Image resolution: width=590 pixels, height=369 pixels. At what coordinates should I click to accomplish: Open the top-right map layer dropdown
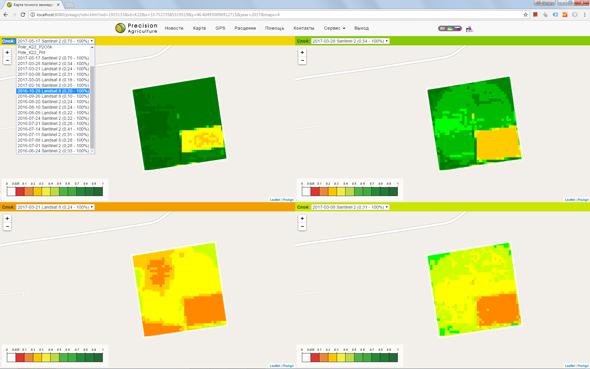point(350,41)
